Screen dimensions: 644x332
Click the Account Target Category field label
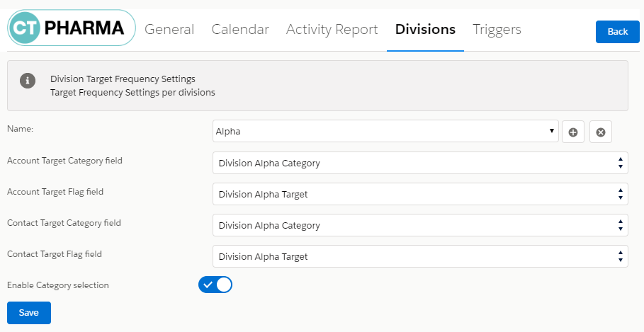(x=64, y=161)
